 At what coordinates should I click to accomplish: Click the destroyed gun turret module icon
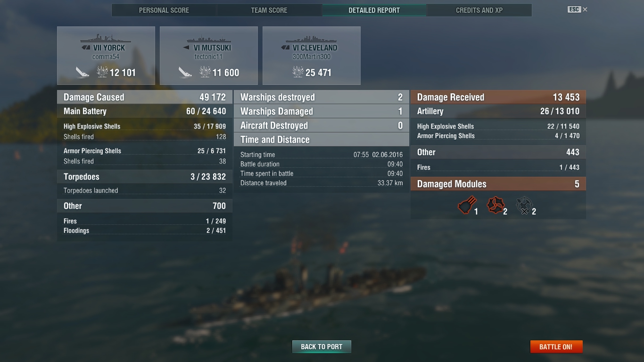point(524,206)
